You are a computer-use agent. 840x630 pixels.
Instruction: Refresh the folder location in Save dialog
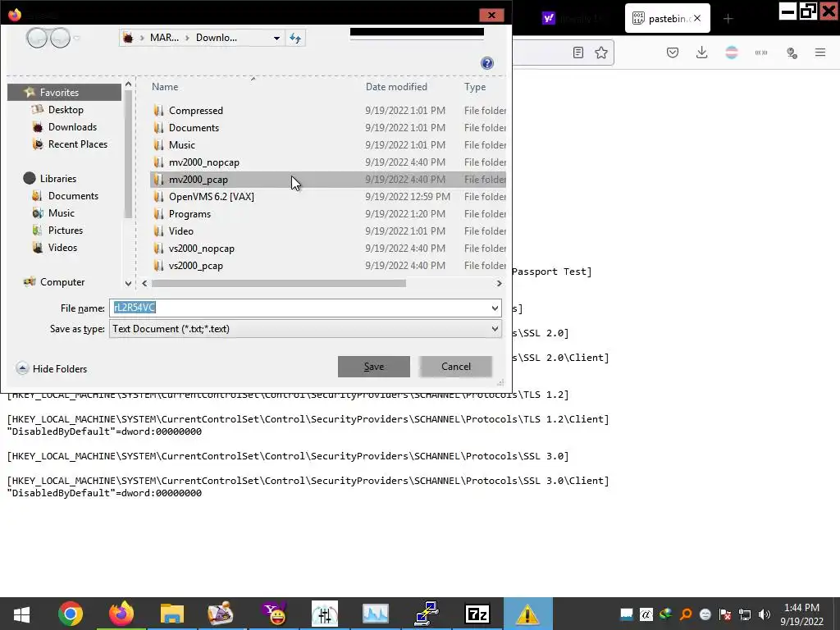point(295,38)
